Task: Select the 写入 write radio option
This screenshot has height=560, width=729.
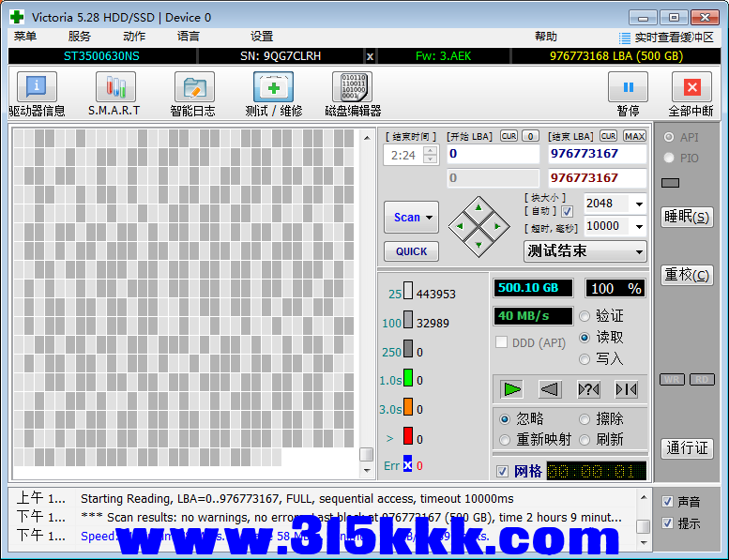Action: 585,358
